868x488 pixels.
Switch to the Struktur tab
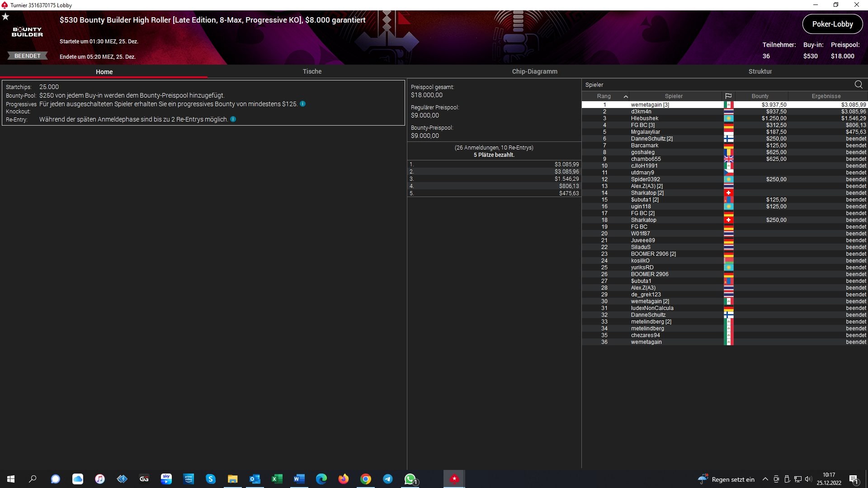tap(760, 71)
